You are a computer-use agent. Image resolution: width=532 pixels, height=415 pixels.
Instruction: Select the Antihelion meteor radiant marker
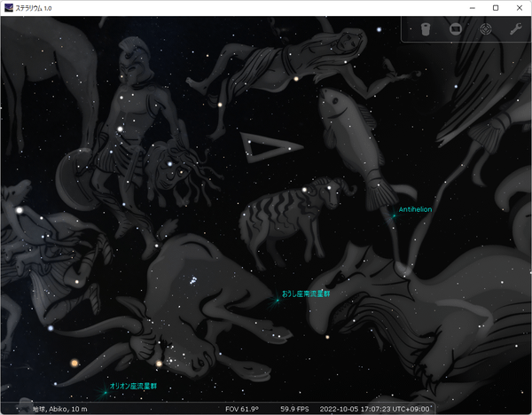[x=393, y=214]
